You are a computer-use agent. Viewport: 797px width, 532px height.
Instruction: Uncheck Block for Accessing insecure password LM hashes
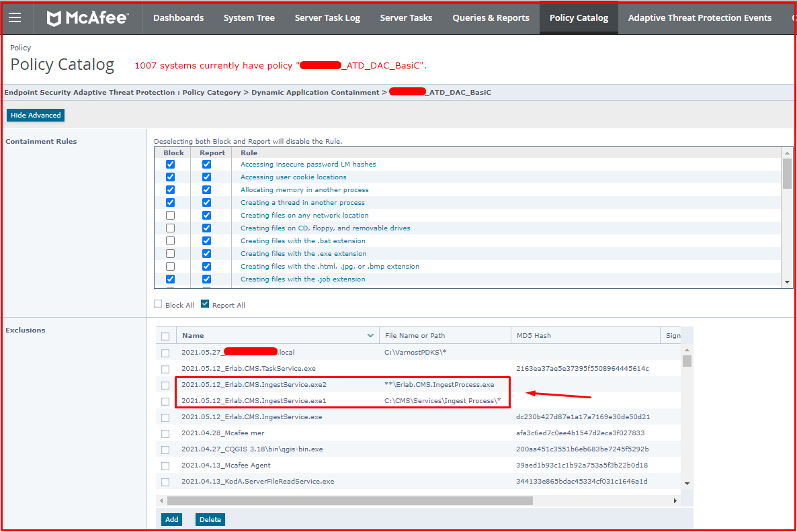[170, 164]
